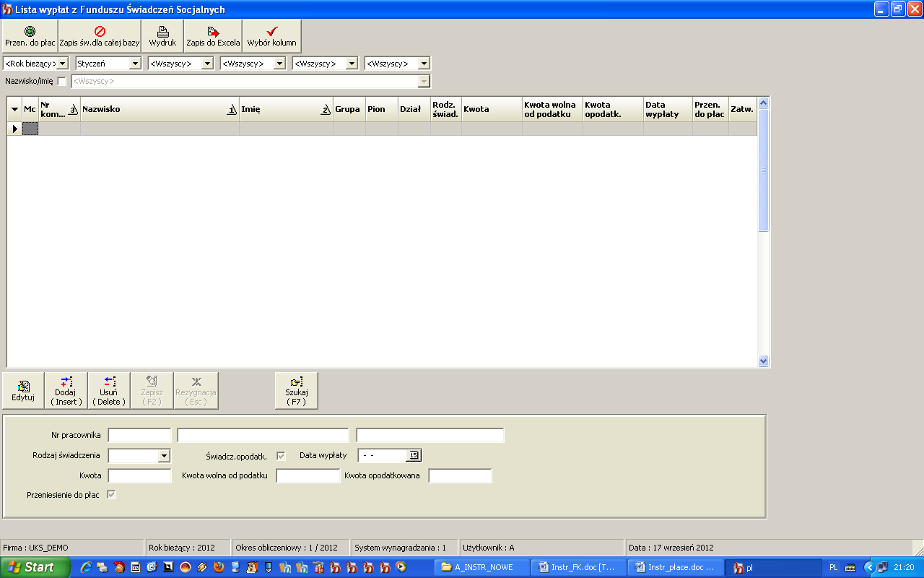The width and height of the screenshot is (924, 578).
Task: Click the Grupa column header
Action: (x=349, y=109)
